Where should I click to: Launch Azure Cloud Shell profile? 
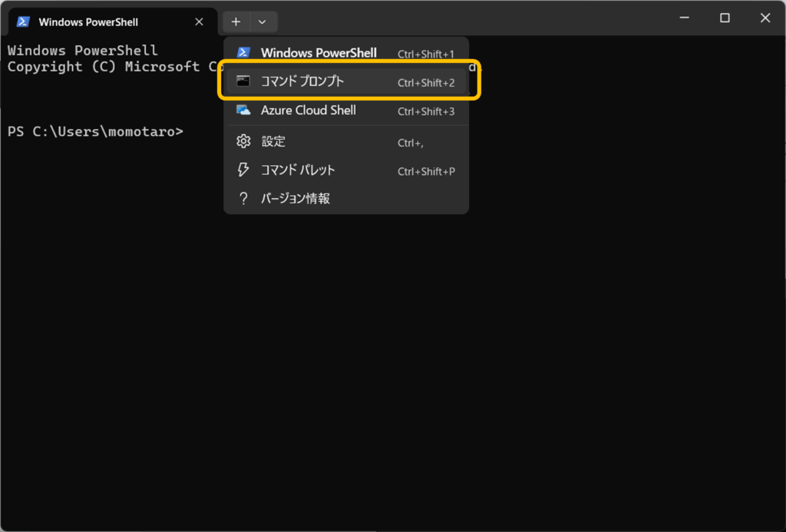[346, 111]
